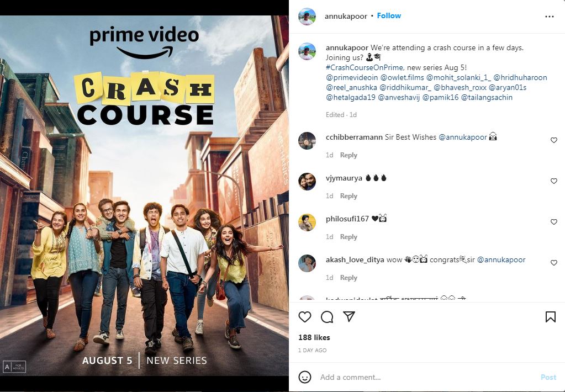Like the post with the heart icon
The height and width of the screenshot is (392, 565).
pos(305,317)
